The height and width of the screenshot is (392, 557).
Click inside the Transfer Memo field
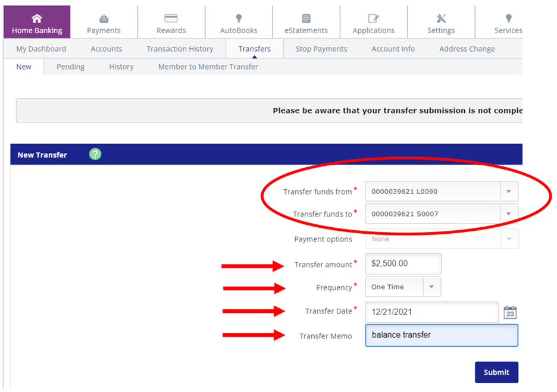442,335
